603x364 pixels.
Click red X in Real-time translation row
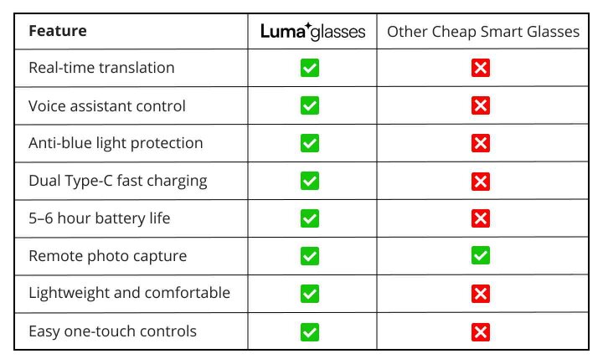pyautogui.click(x=481, y=69)
